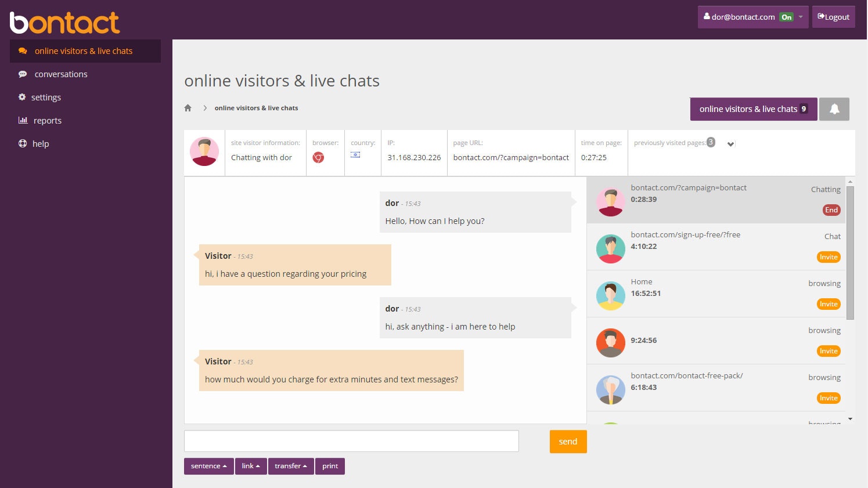Click the time on page value 0:27:25
Screen dimensions: 868x488
click(593, 157)
